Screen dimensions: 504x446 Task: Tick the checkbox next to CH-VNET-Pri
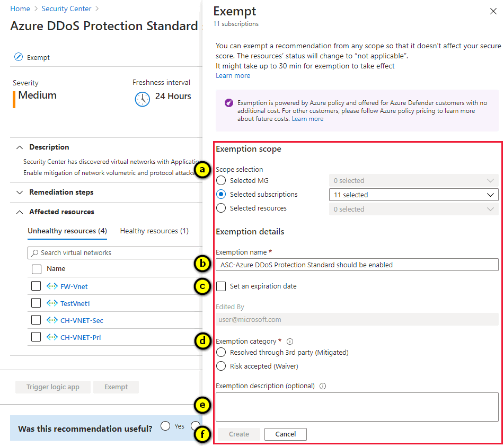pos(36,337)
